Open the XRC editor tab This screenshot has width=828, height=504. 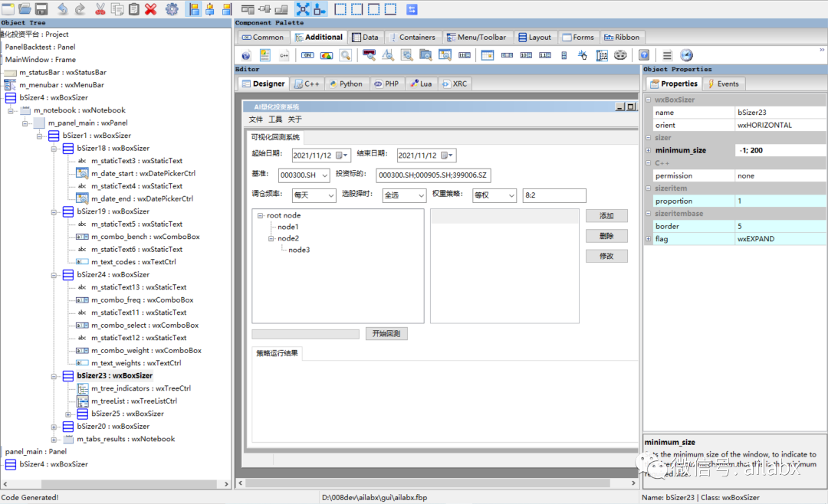point(455,84)
